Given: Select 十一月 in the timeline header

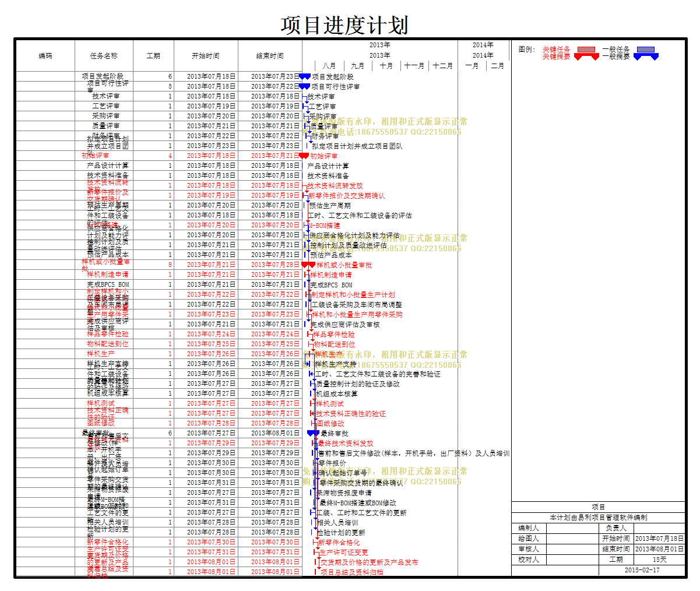Looking at the screenshot, I should [414, 66].
